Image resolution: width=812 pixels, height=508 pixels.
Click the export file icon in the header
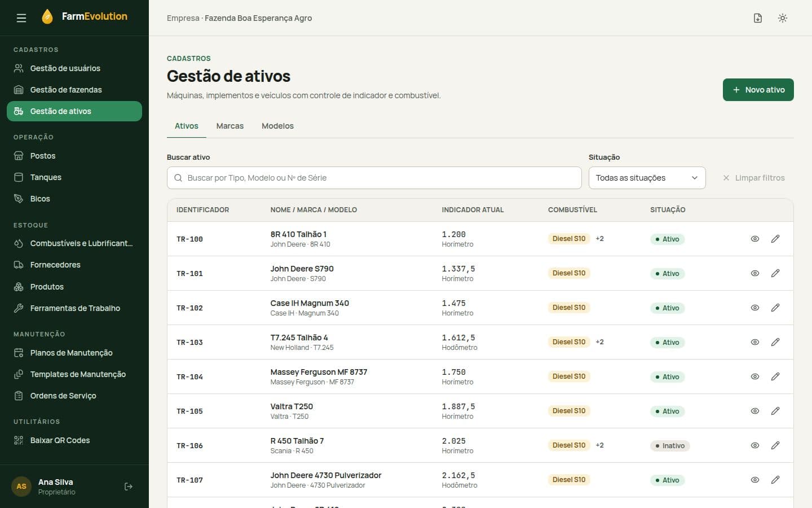point(758,18)
